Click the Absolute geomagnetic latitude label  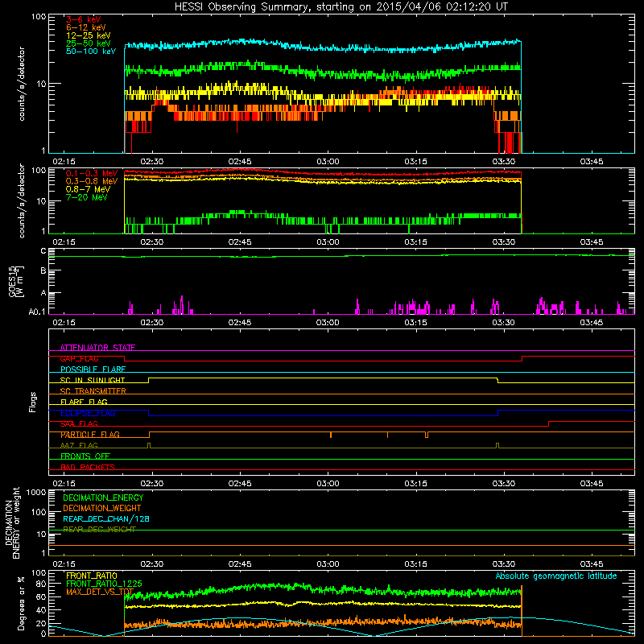click(x=556, y=576)
